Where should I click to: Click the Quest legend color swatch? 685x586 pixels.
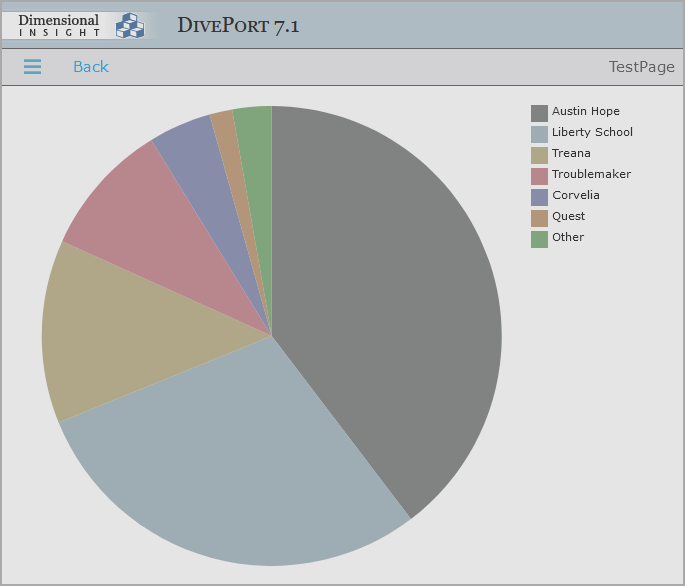click(x=539, y=218)
